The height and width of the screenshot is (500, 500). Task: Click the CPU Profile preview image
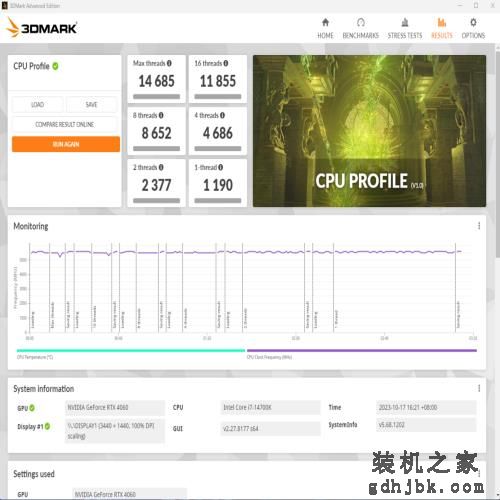click(x=369, y=131)
